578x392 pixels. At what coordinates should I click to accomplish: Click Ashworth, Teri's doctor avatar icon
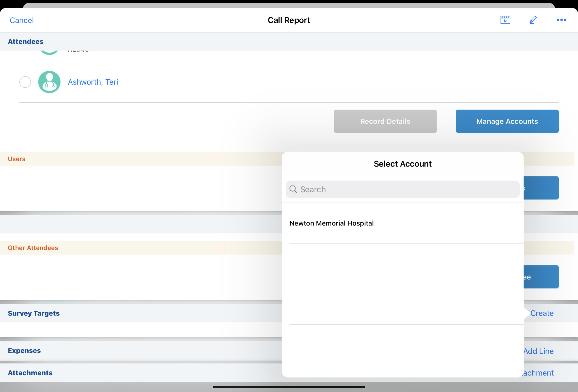[x=49, y=82]
